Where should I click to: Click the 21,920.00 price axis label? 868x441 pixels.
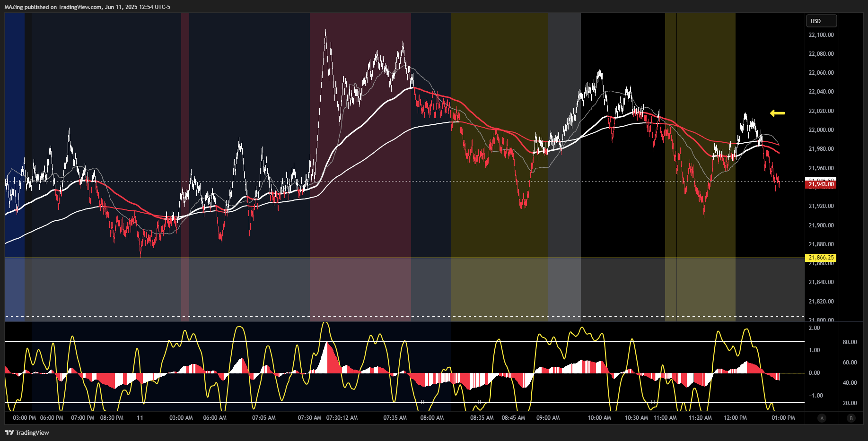click(x=821, y=206)
